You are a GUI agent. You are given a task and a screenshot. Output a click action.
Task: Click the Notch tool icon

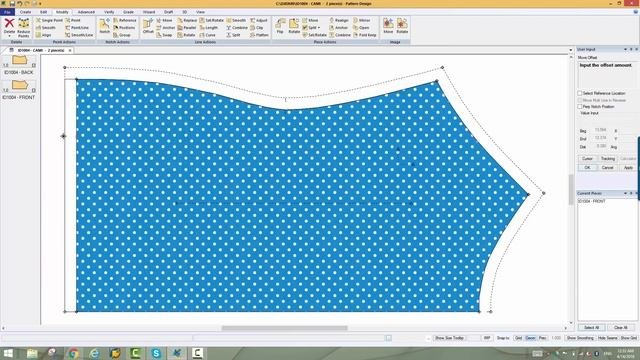tap(104, 26)
